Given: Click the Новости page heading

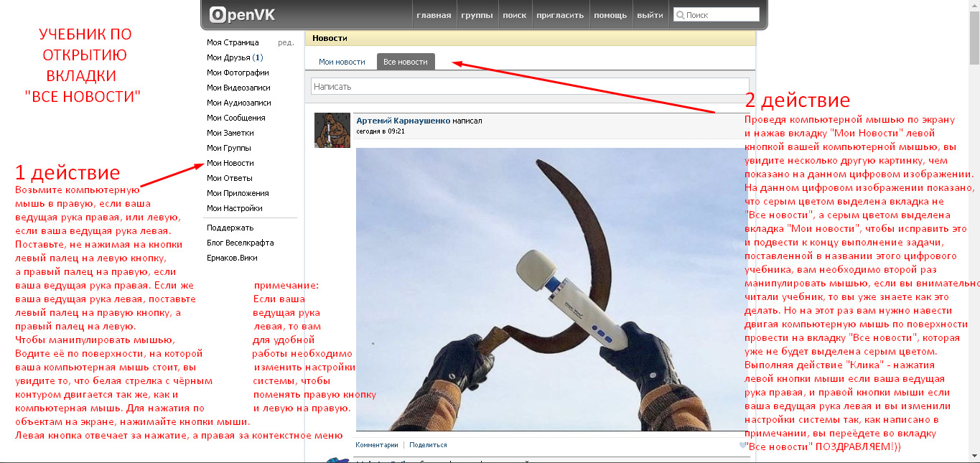Looking at the screenshot, I should pyautogui.click(x=330, y=38).
